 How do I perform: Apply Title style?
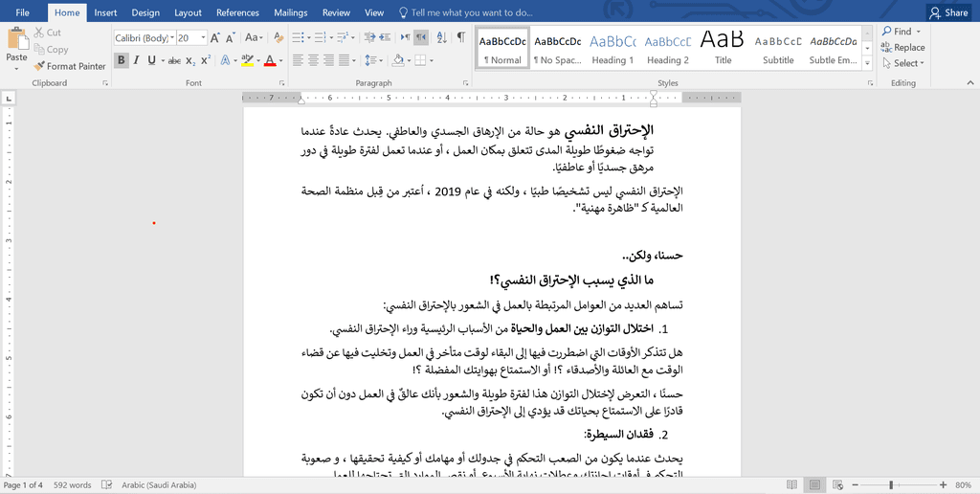[723, 49]
